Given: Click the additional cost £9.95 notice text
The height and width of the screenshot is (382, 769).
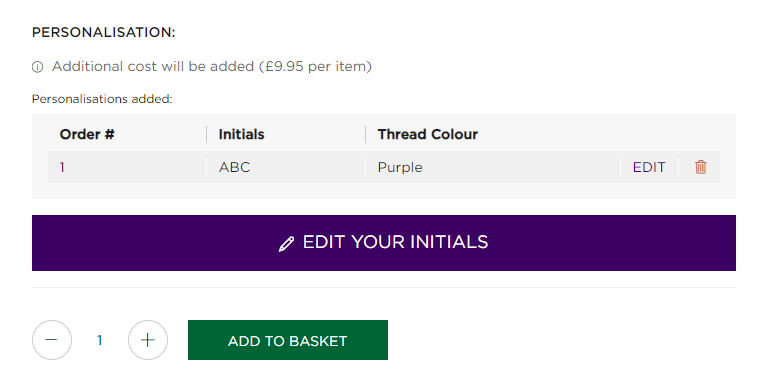Looking at the screenshot, I should click(x=212, y=66).
